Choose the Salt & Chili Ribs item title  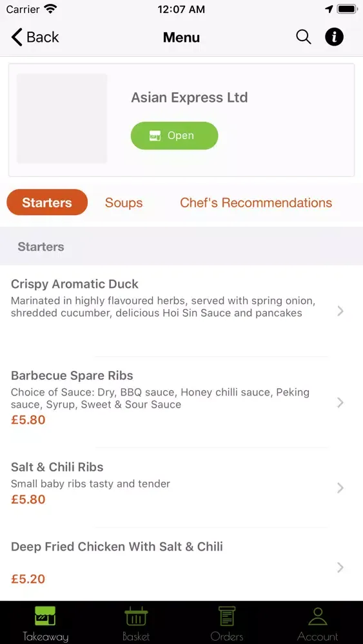[57, 467]
